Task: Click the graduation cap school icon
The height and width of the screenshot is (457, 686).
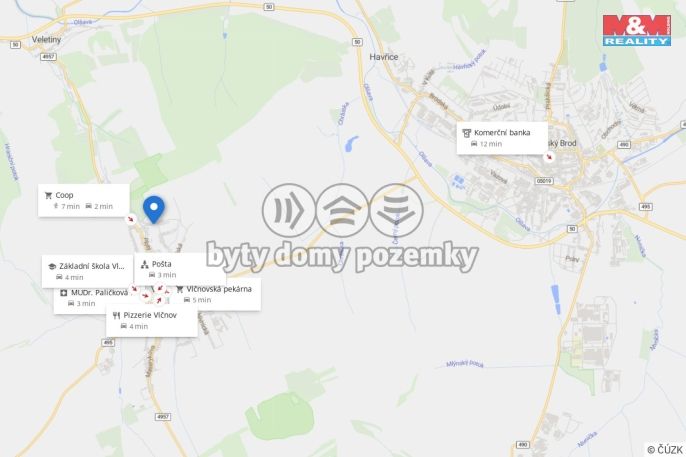Action: click(x=52, y=266)
